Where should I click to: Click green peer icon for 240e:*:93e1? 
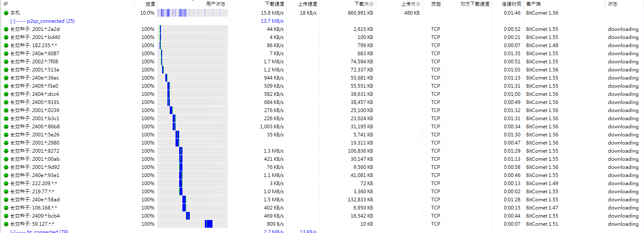pos(6,175)
